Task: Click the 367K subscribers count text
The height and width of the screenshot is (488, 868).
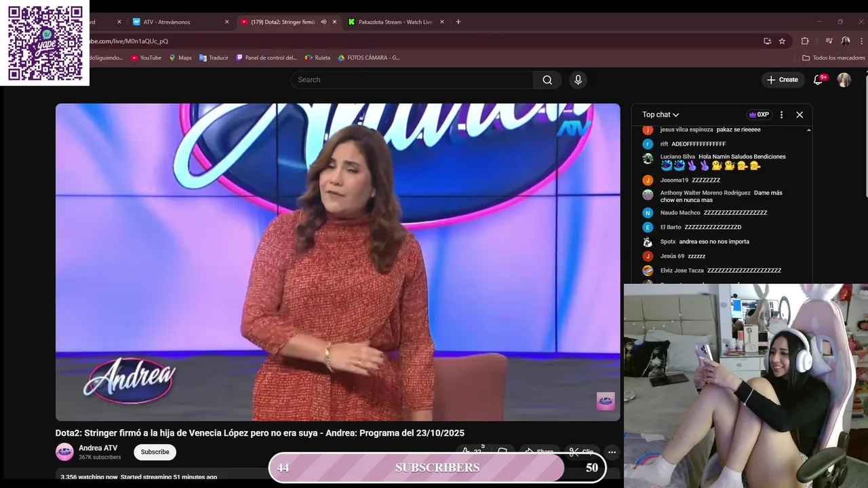Action: coord(100,457)
